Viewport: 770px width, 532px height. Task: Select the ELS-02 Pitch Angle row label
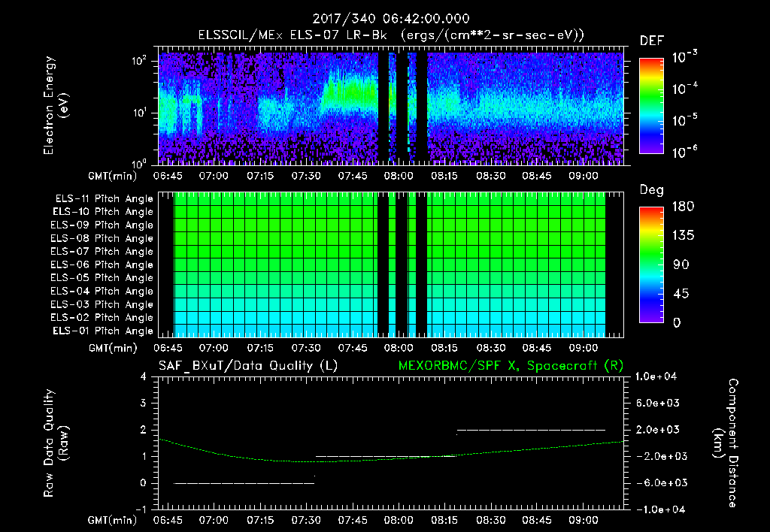pos(102,318)
